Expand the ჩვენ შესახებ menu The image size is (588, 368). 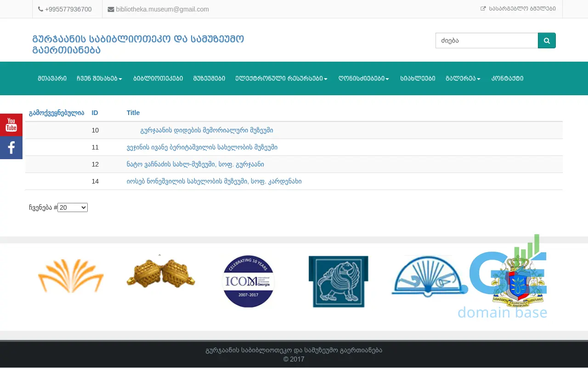[x=99, y=79]
